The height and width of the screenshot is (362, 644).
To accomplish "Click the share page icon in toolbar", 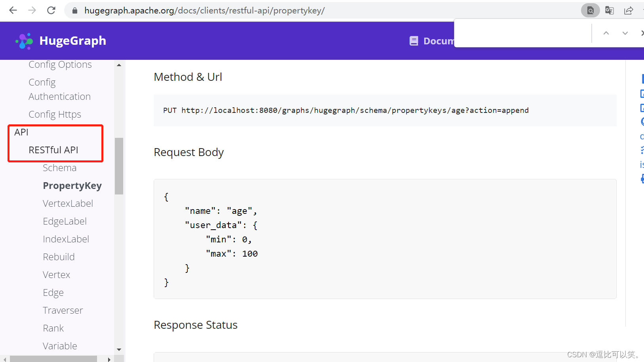I will click(629, 10).
